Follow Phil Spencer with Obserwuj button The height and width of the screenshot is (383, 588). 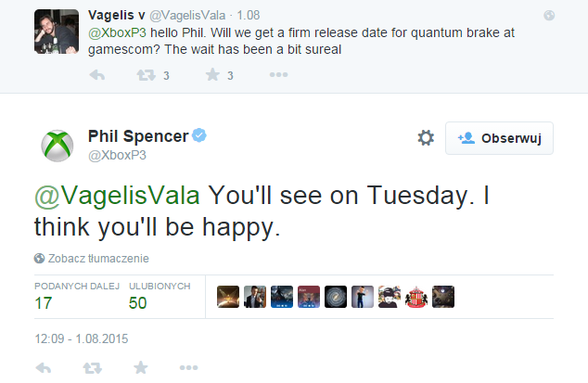499,137
